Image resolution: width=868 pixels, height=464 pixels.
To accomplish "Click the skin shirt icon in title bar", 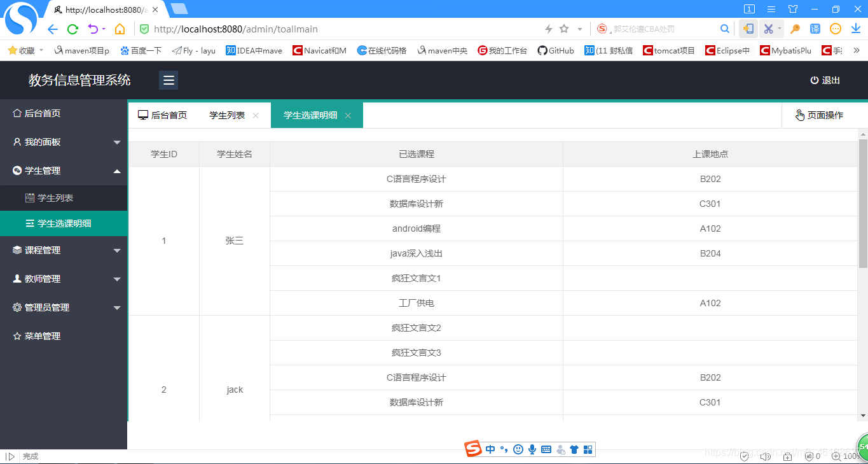I will 793,9.
